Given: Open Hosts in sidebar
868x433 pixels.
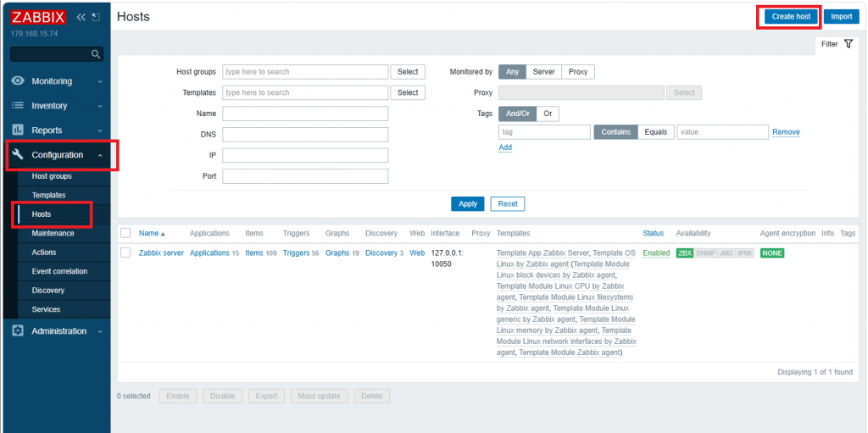Looking at the screenshot, I should tap(42, 214).
